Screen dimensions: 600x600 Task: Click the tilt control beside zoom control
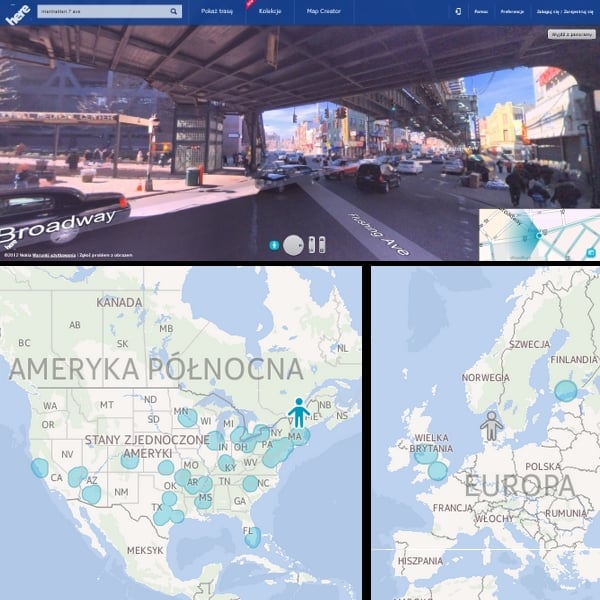(322, 245)
